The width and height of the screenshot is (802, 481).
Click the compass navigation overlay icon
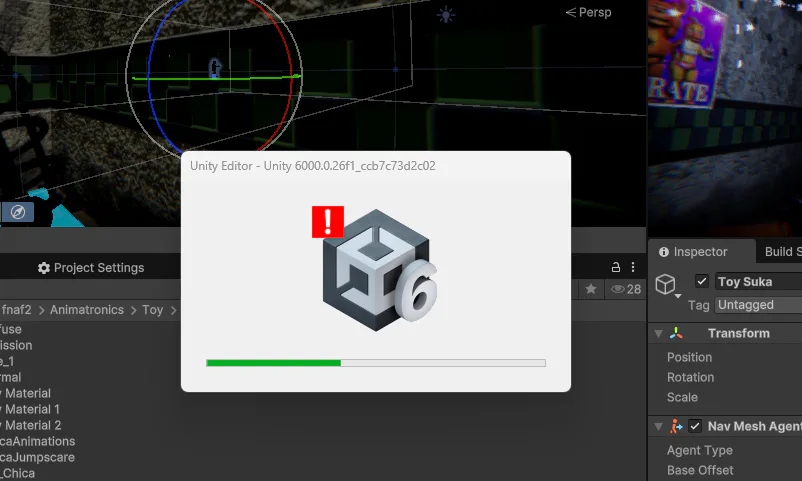coord(18,211)
